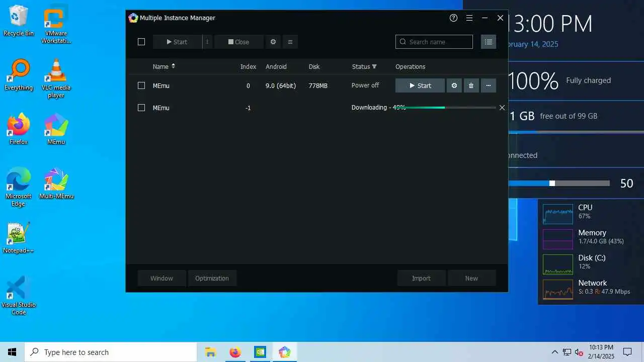Click the batch Start button

tap(177, 42)
